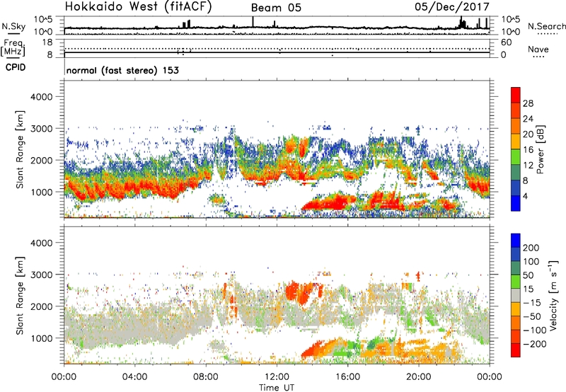566x392 pixels.
Task: Click the '16' Power colorbar label
Action: point(528,150)
